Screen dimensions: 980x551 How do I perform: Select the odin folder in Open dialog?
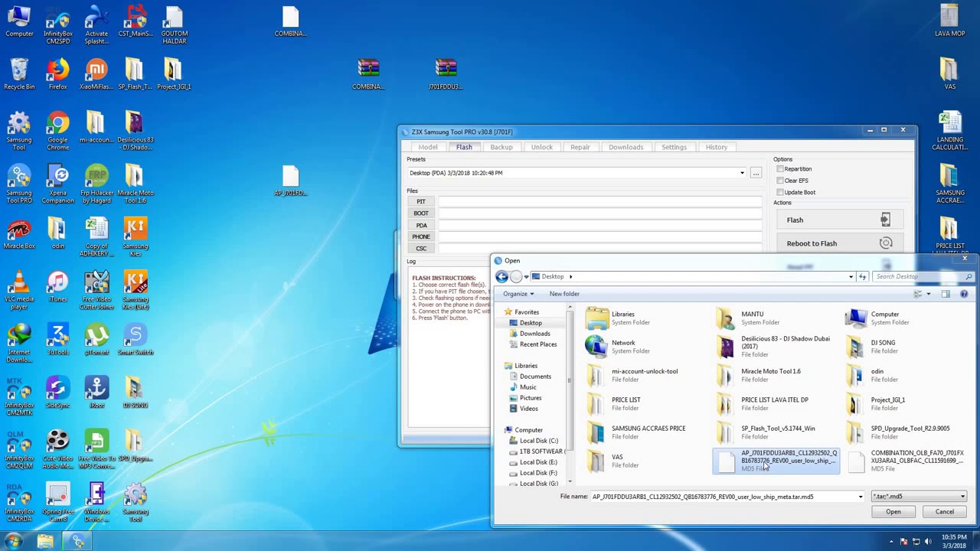point(877,375)
